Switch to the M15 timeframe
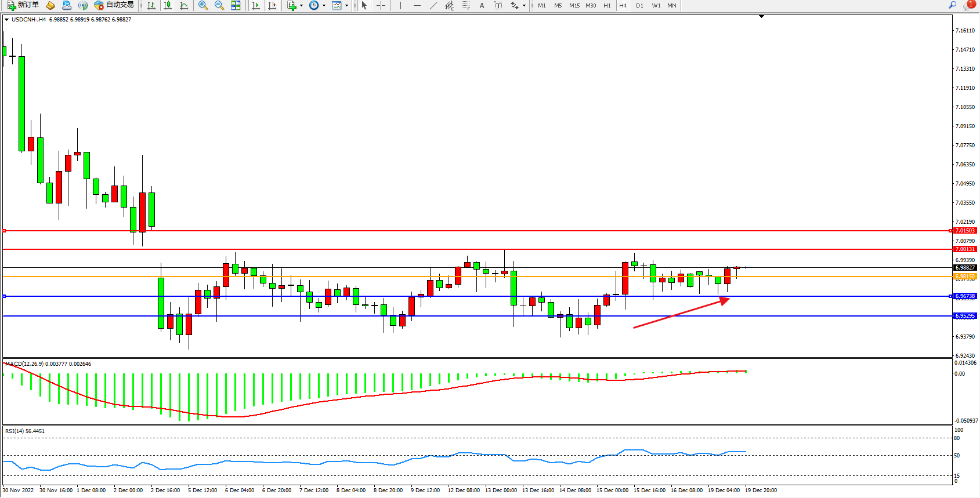Screen dimensions: 980x498 click(574, 5)
